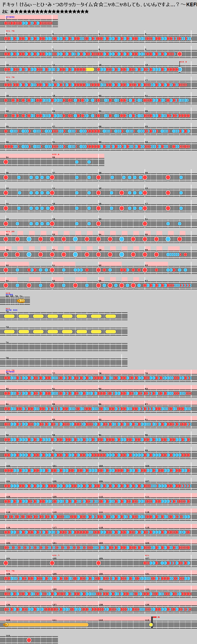The height and width of the screenshot is (644, 197).
Task: Click the balloon note in measures 68-71
Action: click(x=21, y=301)
